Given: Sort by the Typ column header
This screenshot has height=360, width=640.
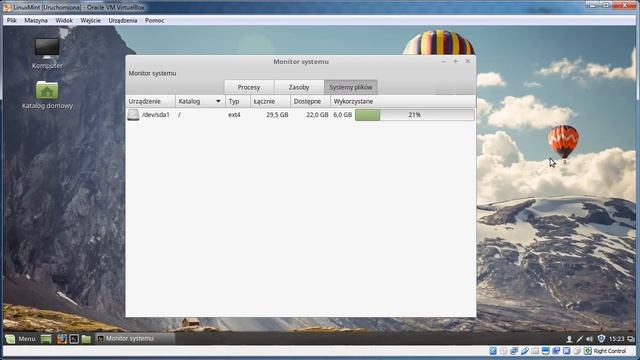Looking at the screenshot, I should pos(238,101).
